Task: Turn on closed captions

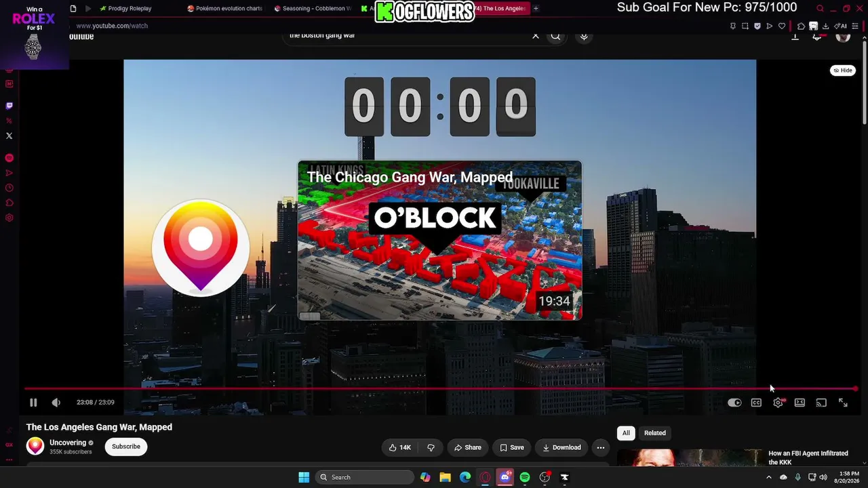Action: tap(756, 403)
